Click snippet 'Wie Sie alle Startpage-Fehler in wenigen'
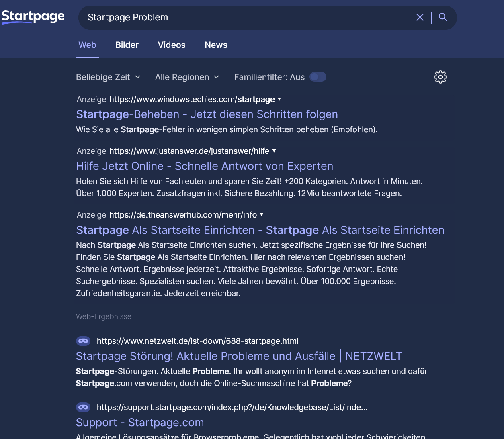This screenshot has width=504, height=439. (x=227, y=129)
